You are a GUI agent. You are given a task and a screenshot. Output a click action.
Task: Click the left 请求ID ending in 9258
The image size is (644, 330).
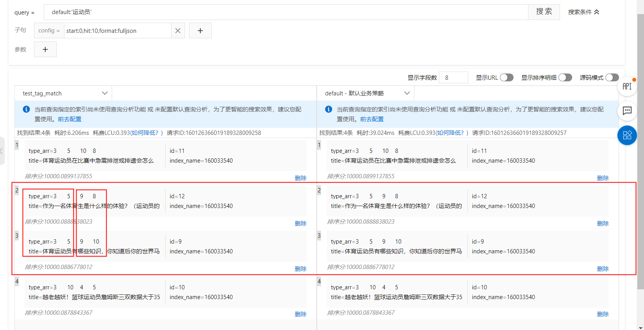point(214,133)
